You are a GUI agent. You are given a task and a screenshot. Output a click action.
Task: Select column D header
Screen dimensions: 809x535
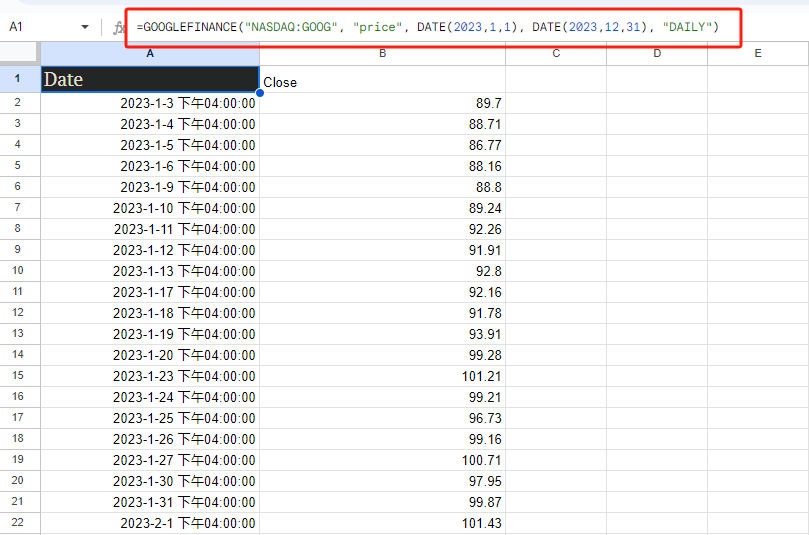pyautogui.click(x=657, y=53)
